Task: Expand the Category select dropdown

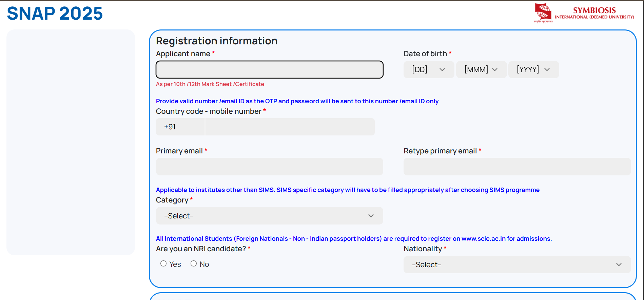Action: click(270, 216)
